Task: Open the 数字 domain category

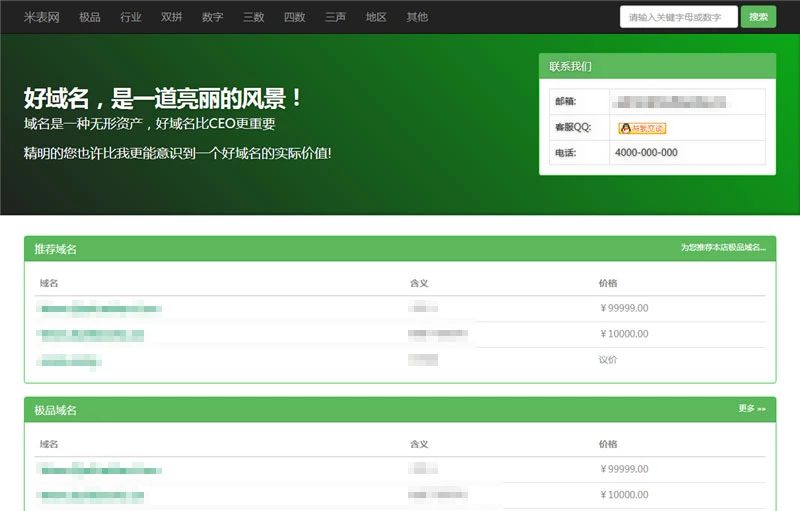Action: [212, 17]
